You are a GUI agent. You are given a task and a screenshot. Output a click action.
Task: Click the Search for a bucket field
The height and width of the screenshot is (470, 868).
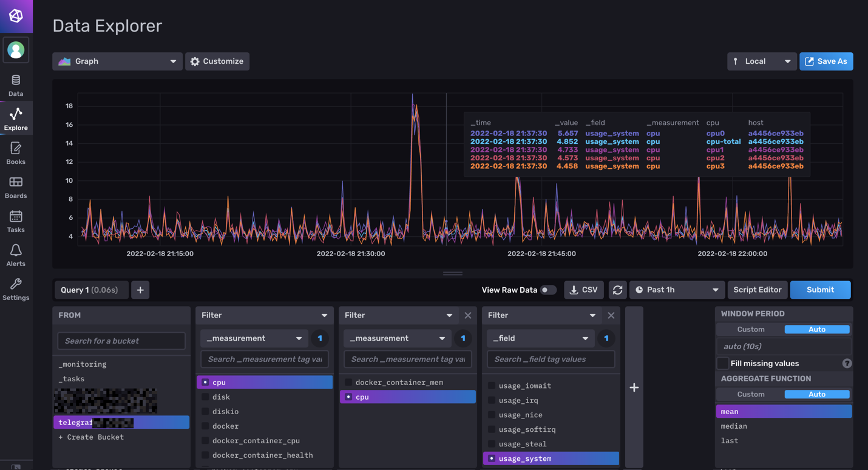click(121, 341)
